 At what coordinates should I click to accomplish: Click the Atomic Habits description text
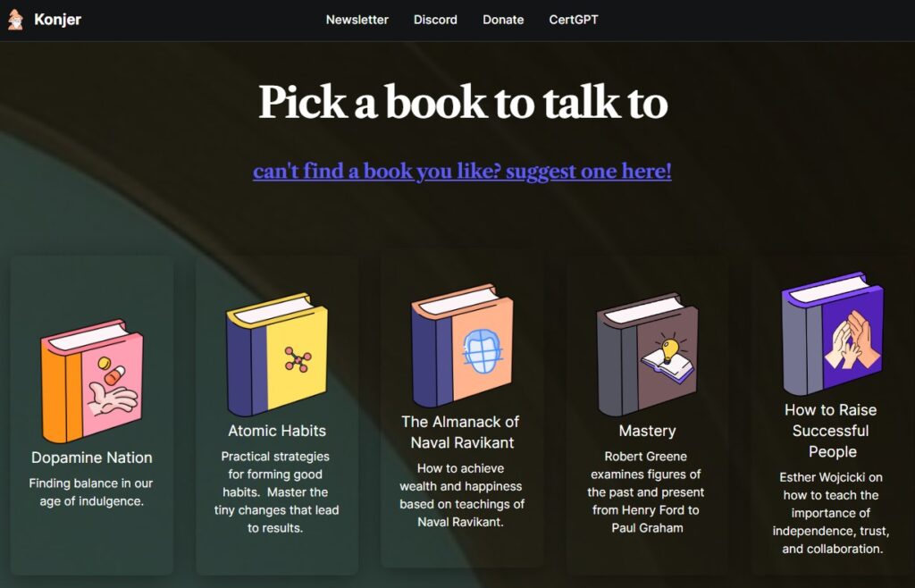coord(276,492)
